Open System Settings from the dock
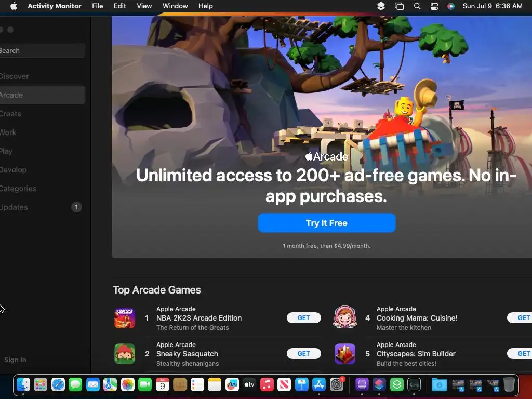This screenshot has width=532, height=399. [337, 384]
